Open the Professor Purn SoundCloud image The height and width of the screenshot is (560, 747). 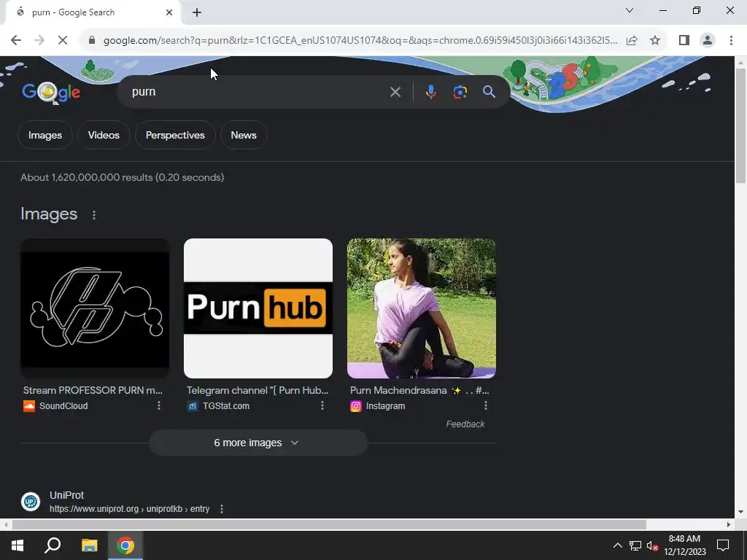95,308
